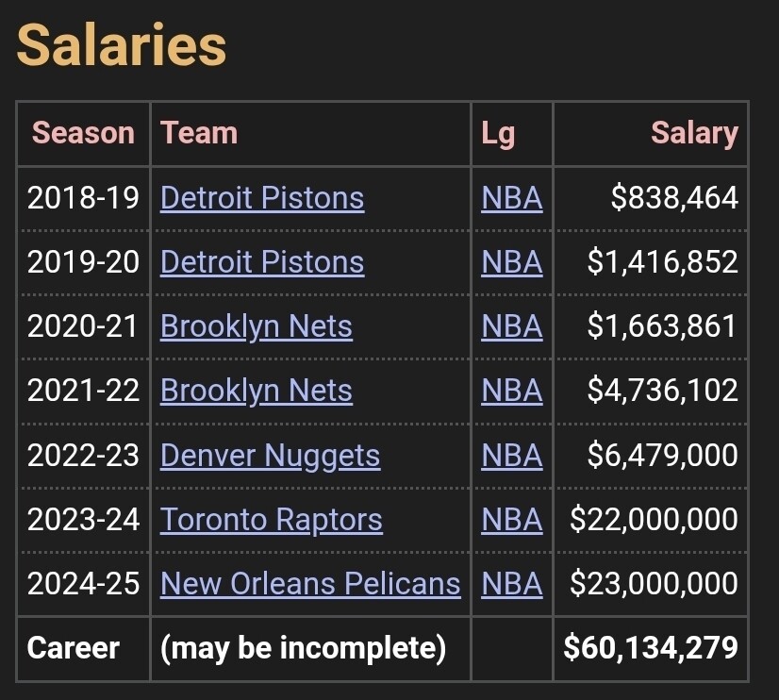Open Detroit Pistons link for 2019-20
This screenshot has width=779, height=700.
point(261,262)
